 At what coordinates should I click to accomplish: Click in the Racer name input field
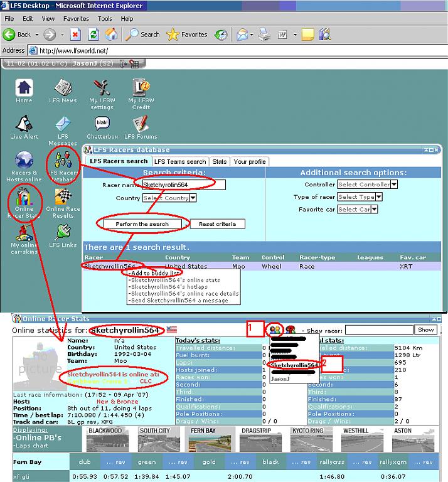tap(184, 185)
